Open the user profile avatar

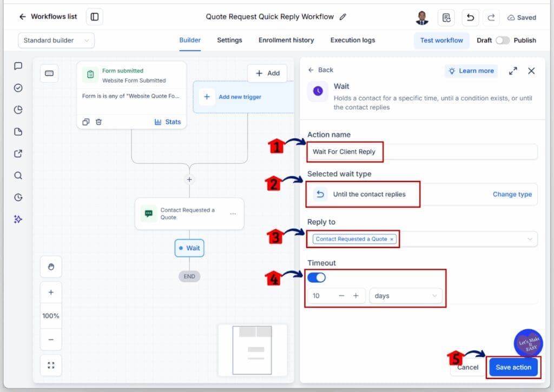pos(422,17)
